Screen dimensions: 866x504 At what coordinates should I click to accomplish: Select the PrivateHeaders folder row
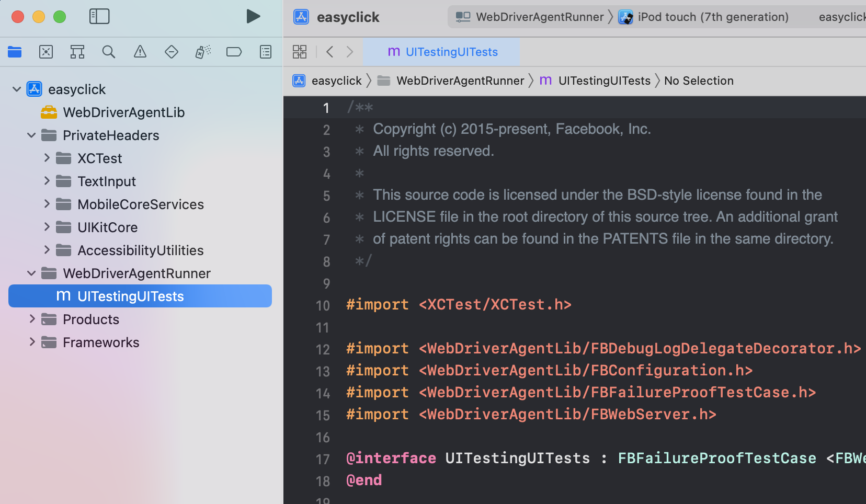pos(140,135)
